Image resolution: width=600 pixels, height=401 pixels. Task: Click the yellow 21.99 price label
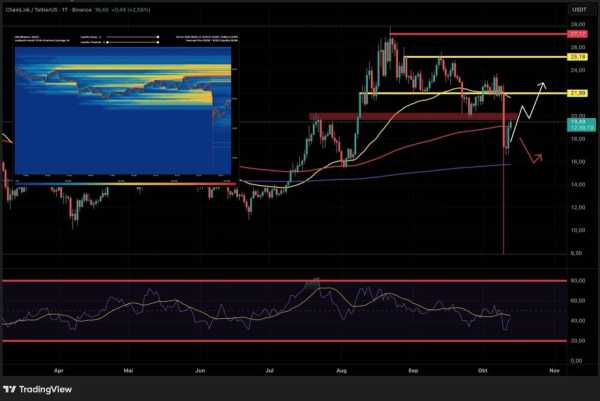[x=578, y=93]
